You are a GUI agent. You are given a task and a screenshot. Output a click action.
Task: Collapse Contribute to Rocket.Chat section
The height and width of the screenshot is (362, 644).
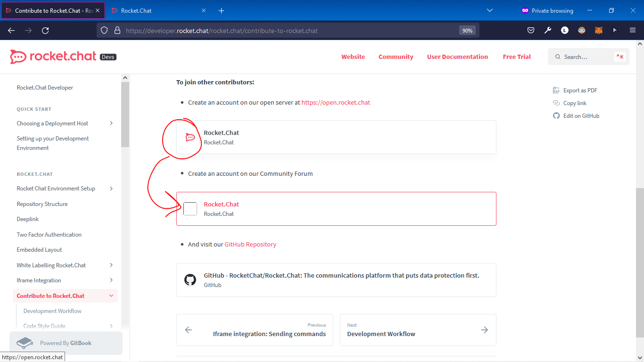111,296
